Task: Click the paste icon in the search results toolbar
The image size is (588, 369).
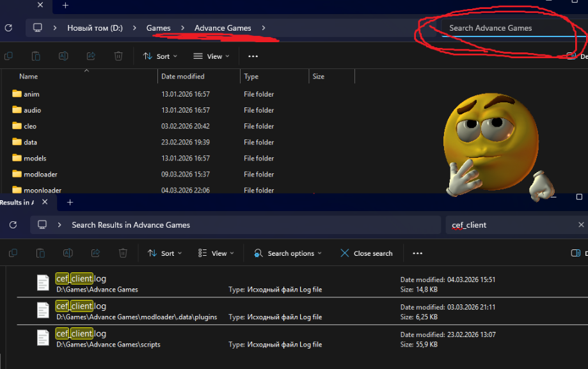Action: tap(40, 253)
